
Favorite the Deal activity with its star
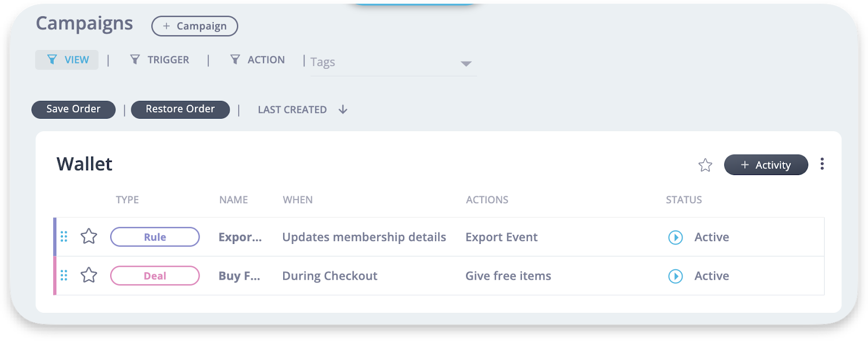(x=89, y=275)
